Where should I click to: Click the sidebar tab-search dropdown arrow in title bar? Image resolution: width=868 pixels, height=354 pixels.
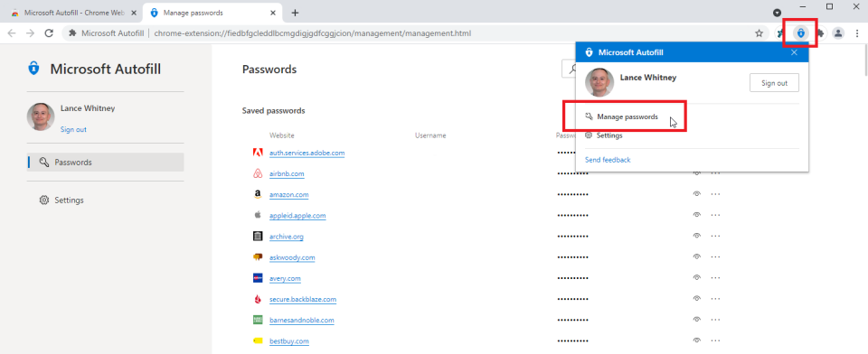778,12
